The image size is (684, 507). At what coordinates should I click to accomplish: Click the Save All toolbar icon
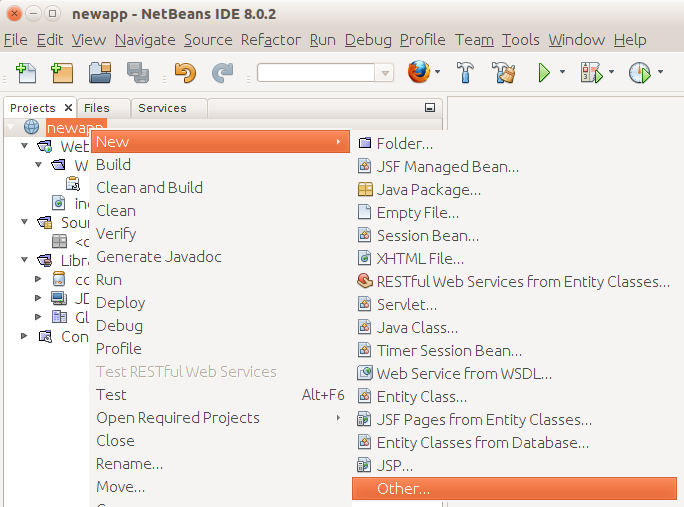(138, 72)
